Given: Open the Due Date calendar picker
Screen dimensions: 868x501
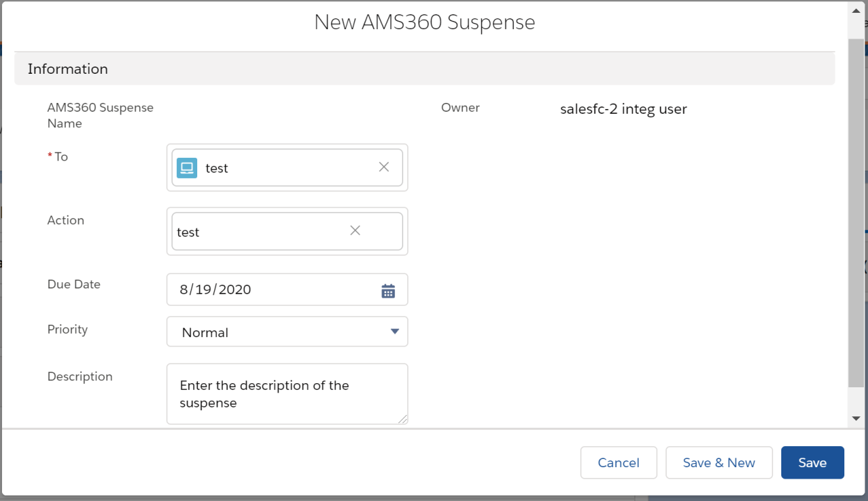Looking at the screenshot, I should coord(388,290).
